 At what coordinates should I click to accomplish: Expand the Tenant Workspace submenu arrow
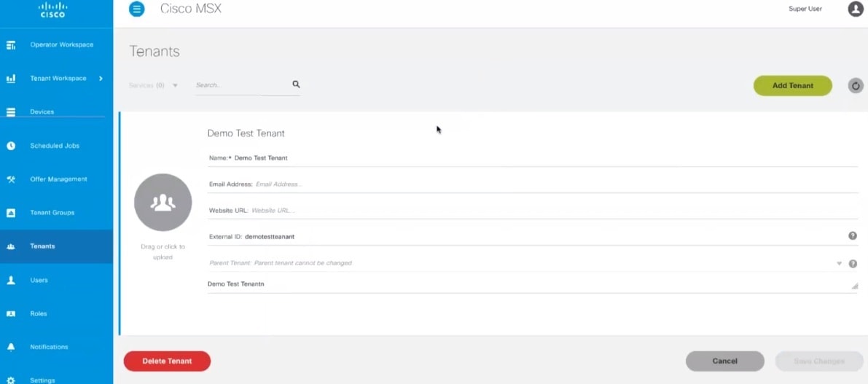pyautogui.click(x=101, y=79)
